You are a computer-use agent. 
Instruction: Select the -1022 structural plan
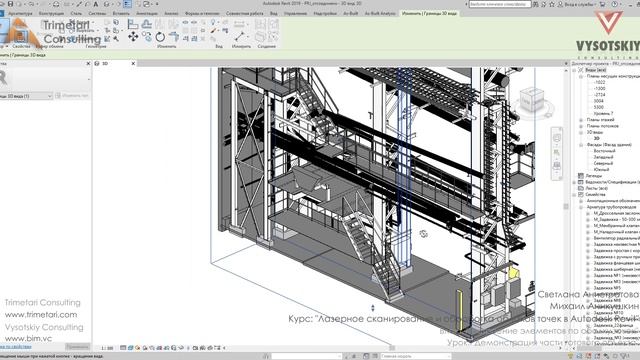[x=599, y=82]
